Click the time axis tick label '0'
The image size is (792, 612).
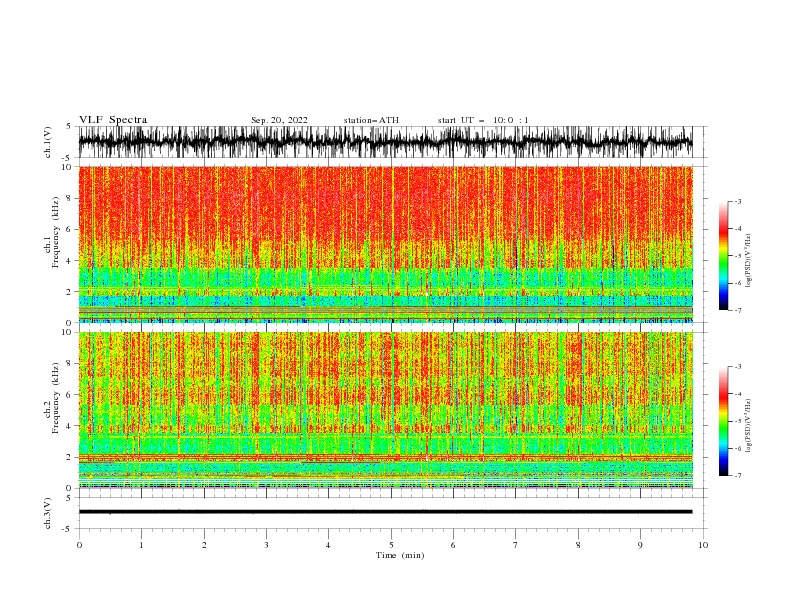(79, 545)
